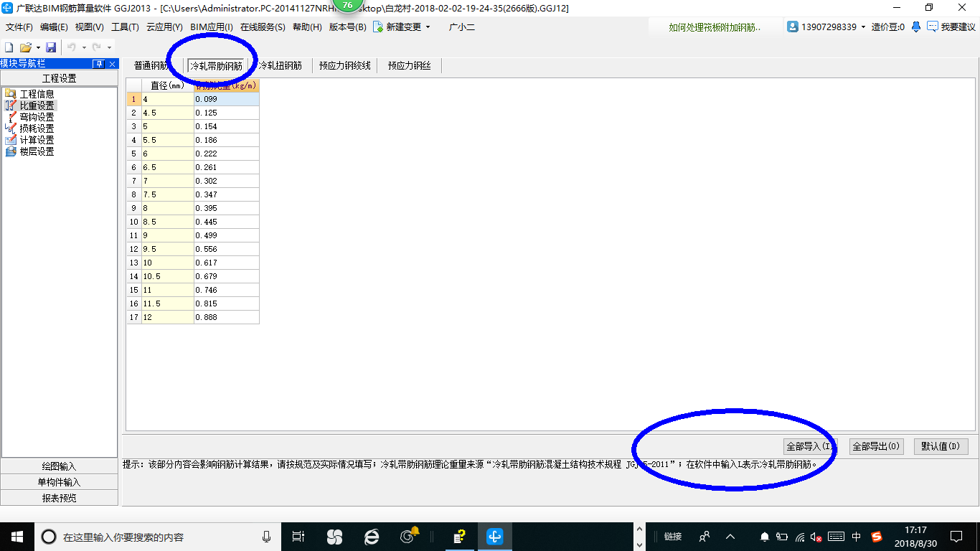Open the 新建变更 dropdown arrow

428,27
